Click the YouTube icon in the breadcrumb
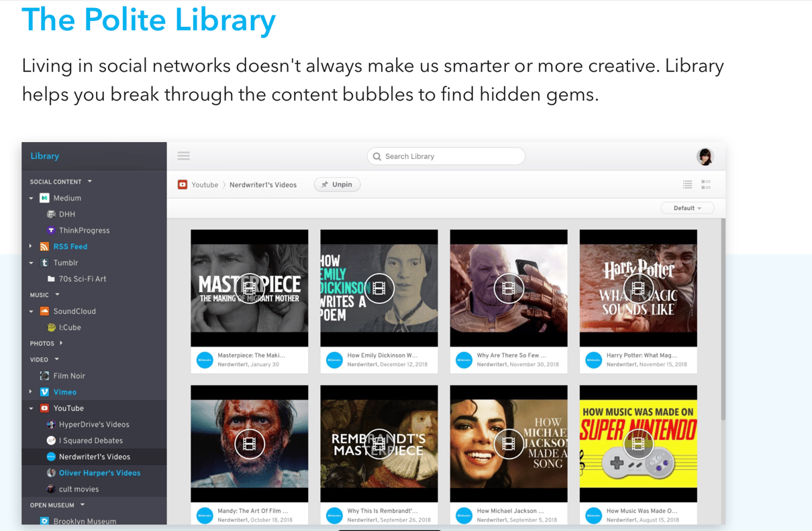Viewport: 812px width, 531px height. coord(183,184)
